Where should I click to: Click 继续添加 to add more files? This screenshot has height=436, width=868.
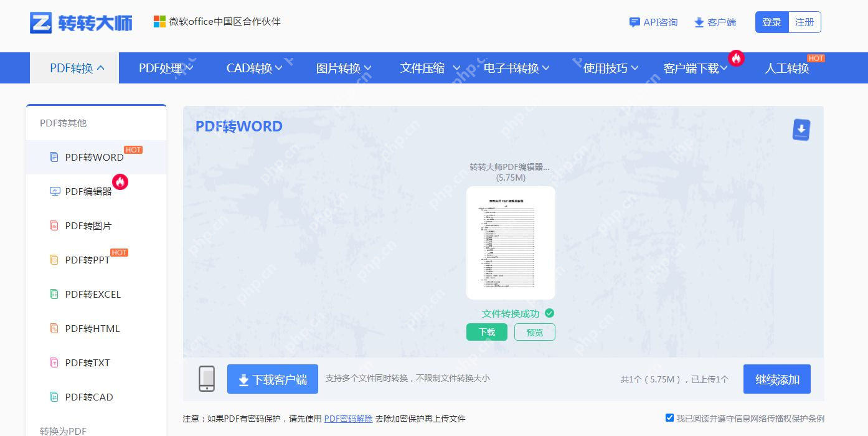point(776,379)
